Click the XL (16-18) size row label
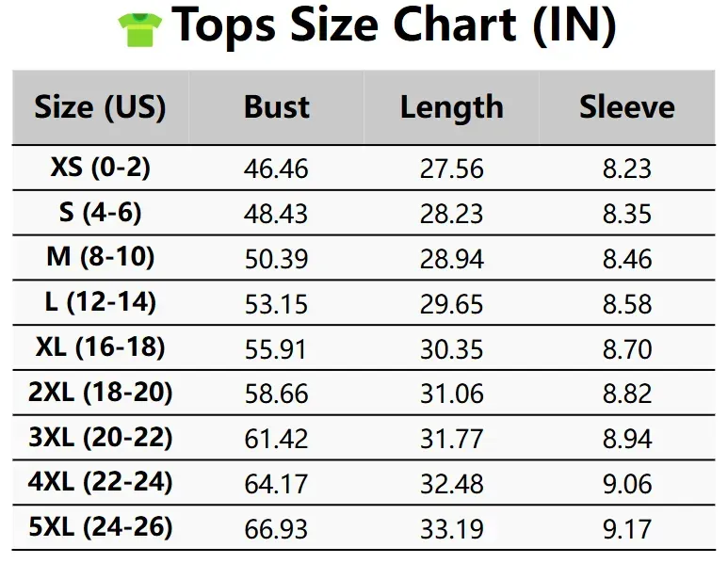 [100, 346]
